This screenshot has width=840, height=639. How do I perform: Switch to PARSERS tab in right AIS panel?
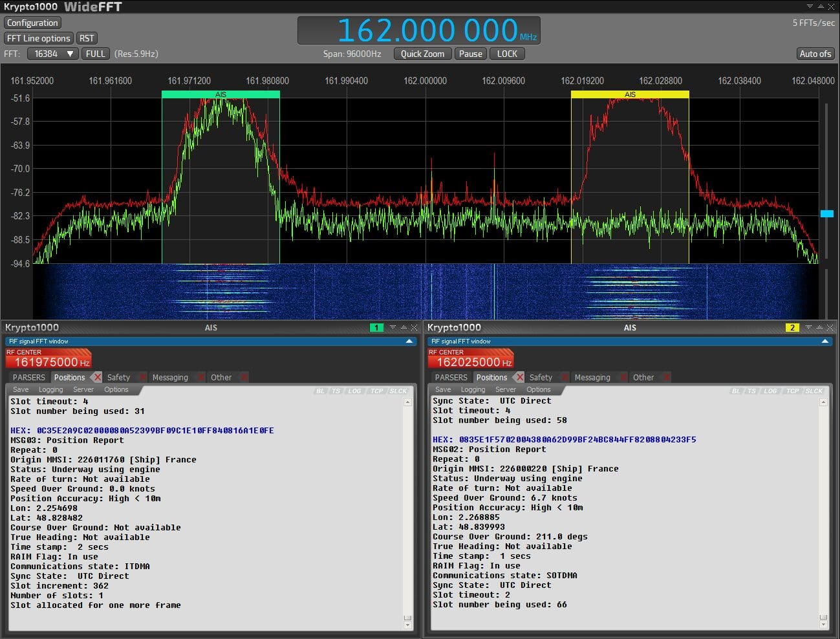point(451,377)
